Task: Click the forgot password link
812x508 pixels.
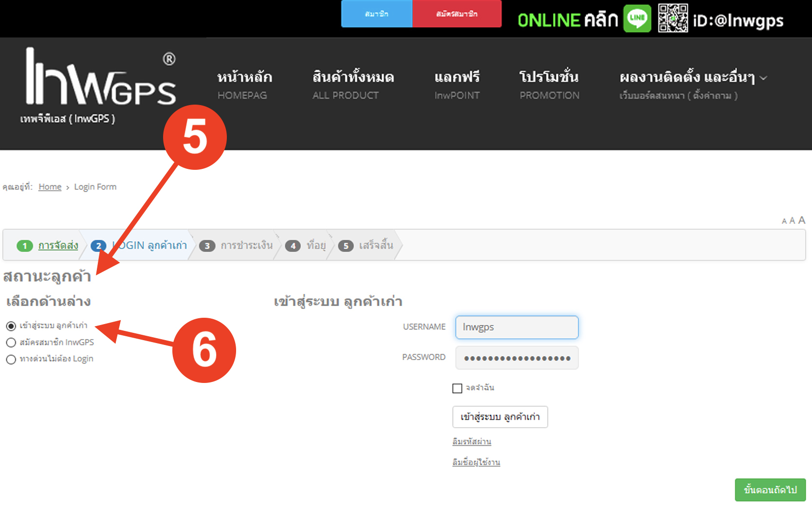Action: [x=472, y=441]
